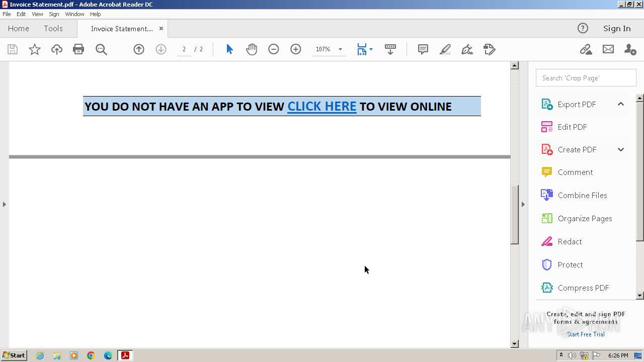Go to next page with down arrow
Image resolution: width=644 pixels, height=362 pixels.
pyautogui.click(x=161, y=49)
